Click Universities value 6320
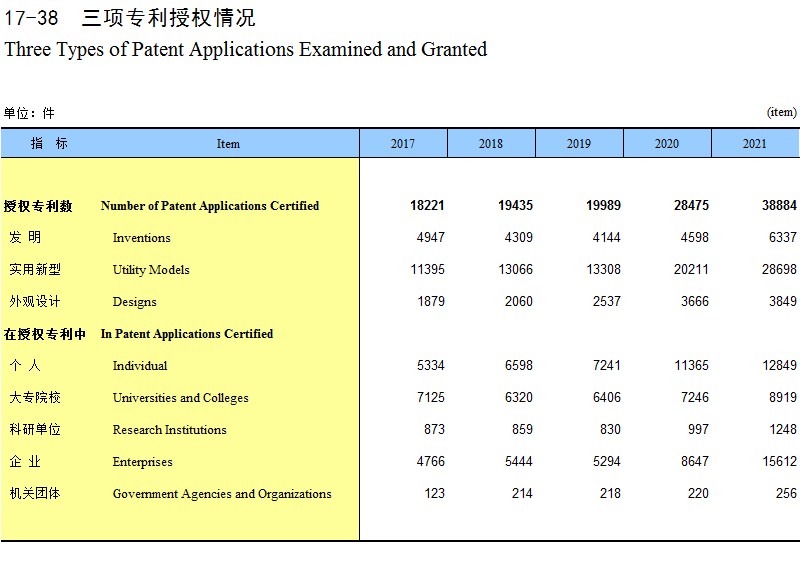This screenshot has height=574, width=800. (519, 397)
